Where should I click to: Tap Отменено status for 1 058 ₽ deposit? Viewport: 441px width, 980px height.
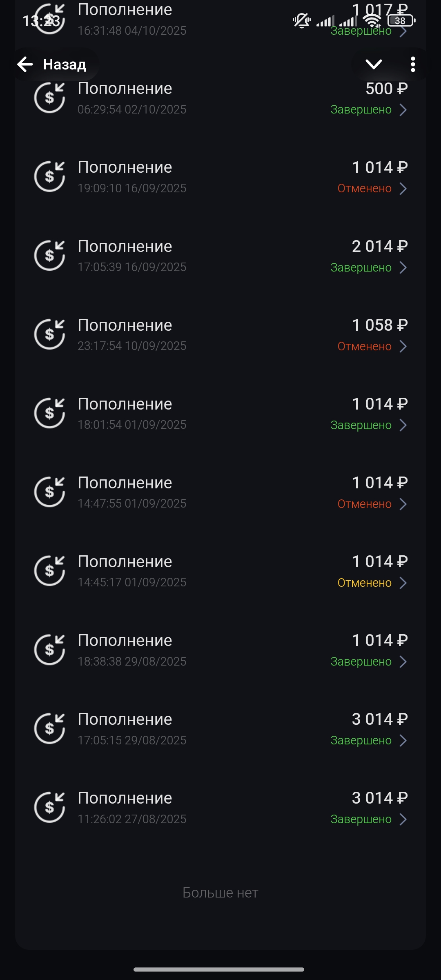point(364,346)
